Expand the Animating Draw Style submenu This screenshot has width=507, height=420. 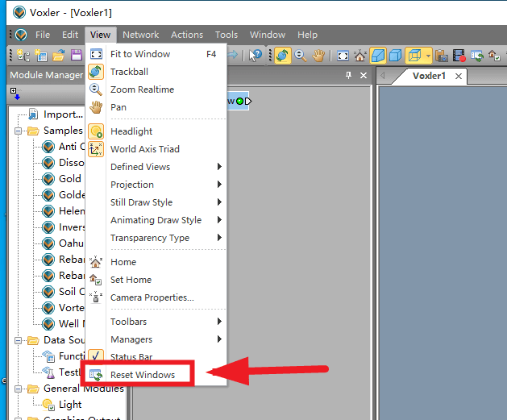156,220
